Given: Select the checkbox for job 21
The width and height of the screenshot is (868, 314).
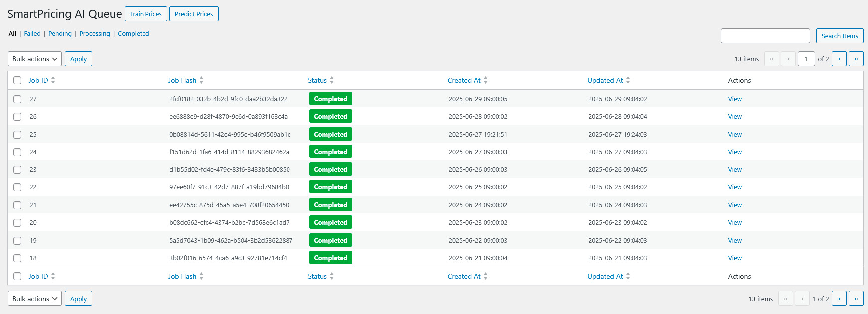Looking at the screenshot, I should coord(17,205).
